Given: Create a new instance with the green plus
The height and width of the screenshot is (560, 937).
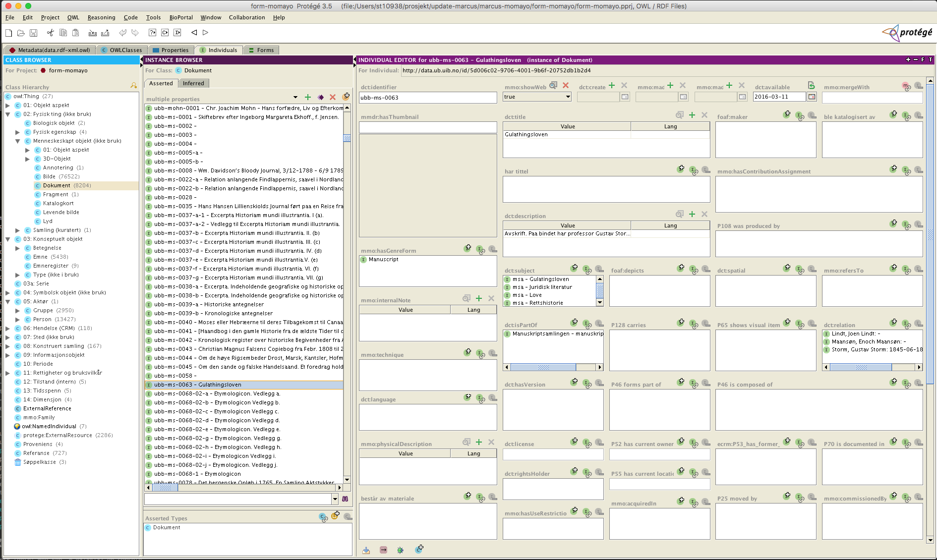Looking at the screenshot, I should pos(308,97).
